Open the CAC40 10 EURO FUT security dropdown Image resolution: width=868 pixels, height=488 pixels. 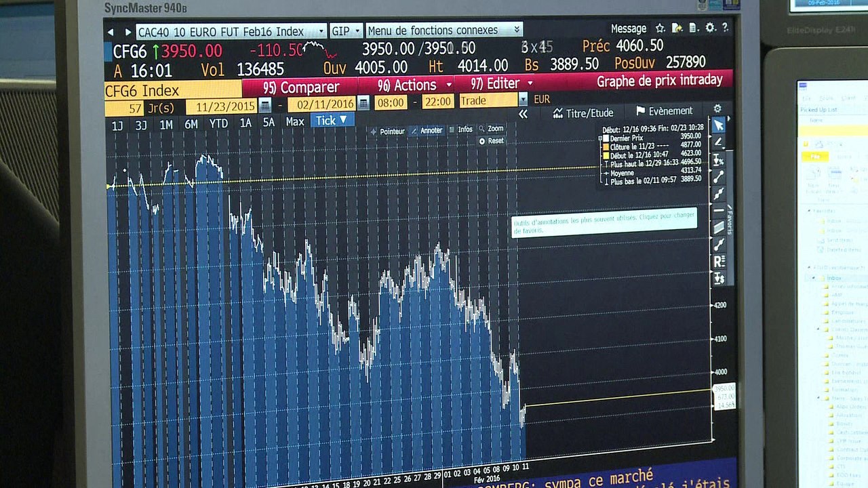pyautogui.click(x=231, y=32)
